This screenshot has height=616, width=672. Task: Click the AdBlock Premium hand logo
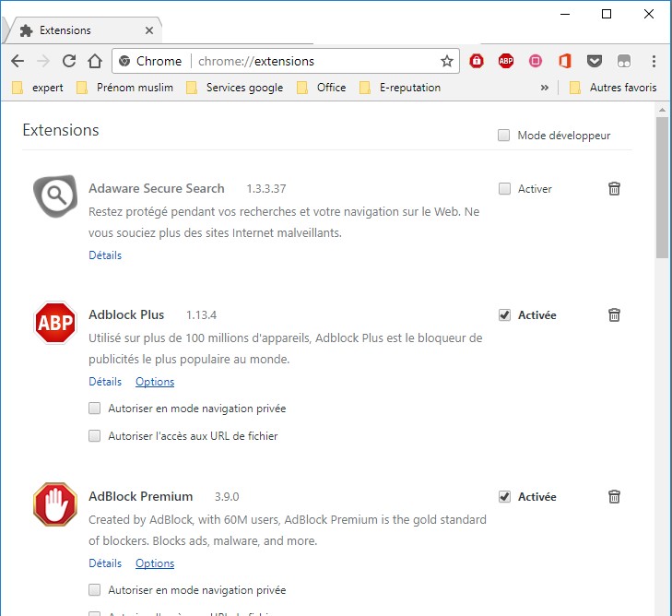55,504
